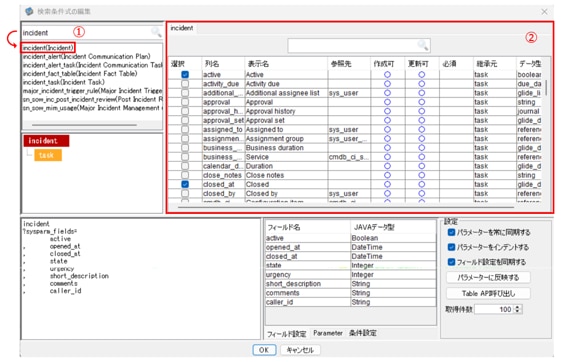This screenshot has width=567, height=362.
Task: Select incident_fact_table(Incident Fact Table) entry
Action: pos(80,73)
